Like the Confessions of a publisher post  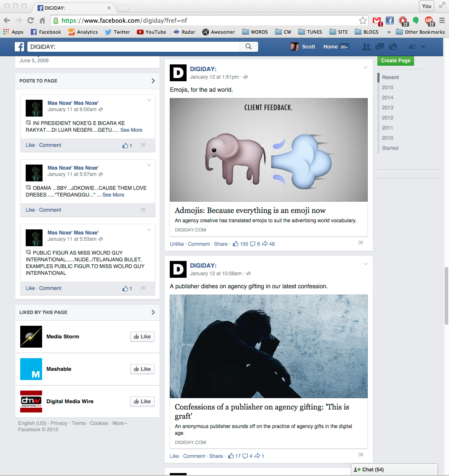(x=174, y=456)
